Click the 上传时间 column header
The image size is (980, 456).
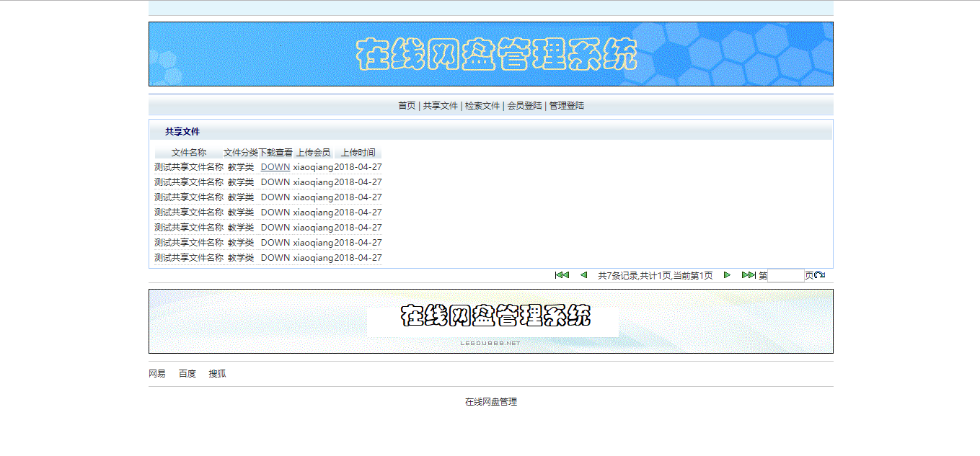[x=360, y=152]
